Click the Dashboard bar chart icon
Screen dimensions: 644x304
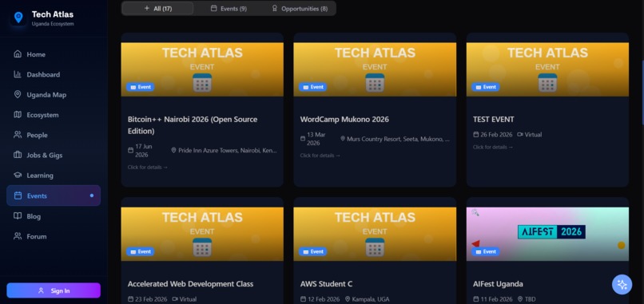point(18,74)
